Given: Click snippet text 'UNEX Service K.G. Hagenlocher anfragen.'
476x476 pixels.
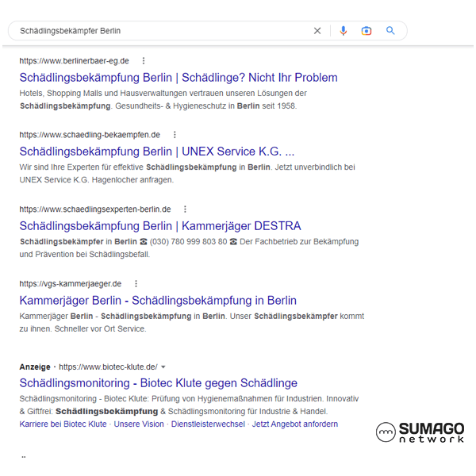Looking at the screenshot, I should 97,180.
